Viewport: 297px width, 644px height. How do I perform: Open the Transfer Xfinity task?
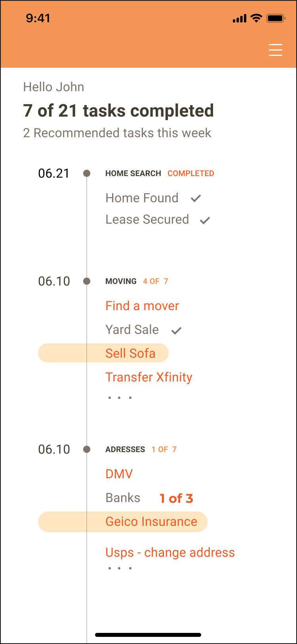[x=149, y=377]
